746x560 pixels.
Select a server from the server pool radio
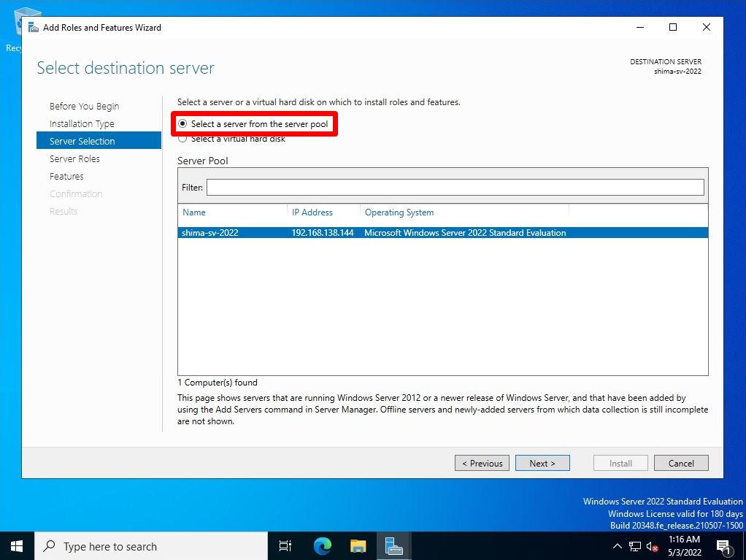[x=182, y=123]
